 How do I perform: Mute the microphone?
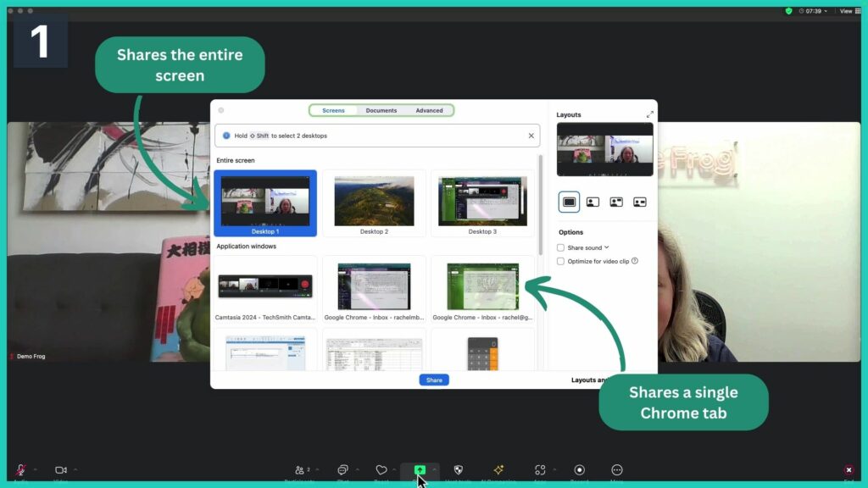pyautogui.click(x=21, y=469)
